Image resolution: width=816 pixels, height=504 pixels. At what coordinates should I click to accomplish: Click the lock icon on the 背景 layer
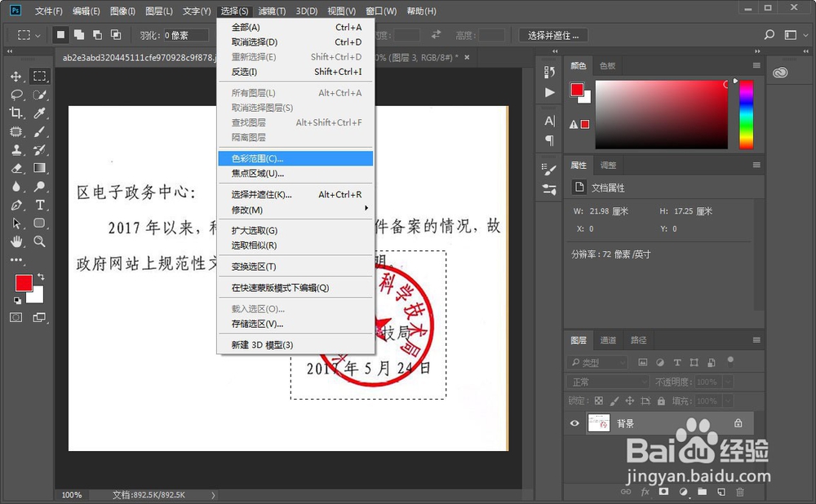click(738, 424)
